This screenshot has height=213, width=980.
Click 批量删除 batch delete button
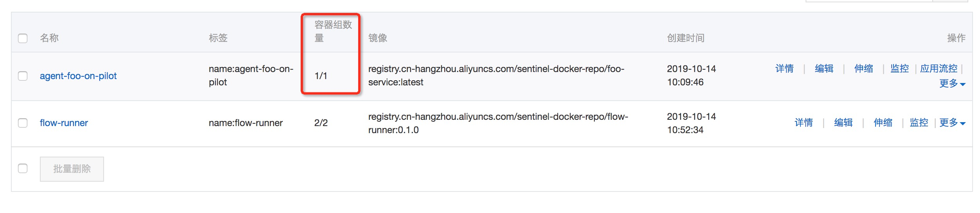pos(72,169)
